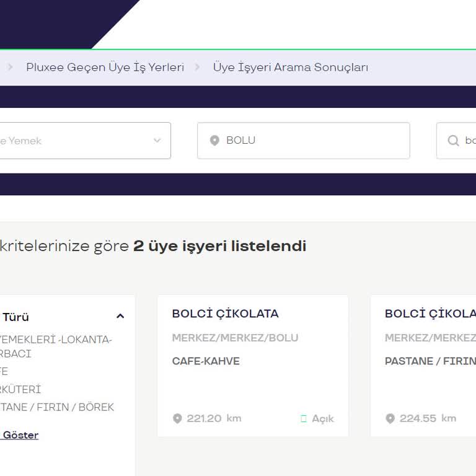Click the chevron in the Yemek dropdown
Viewport: 476px width, 476px height.
(157, 141)
